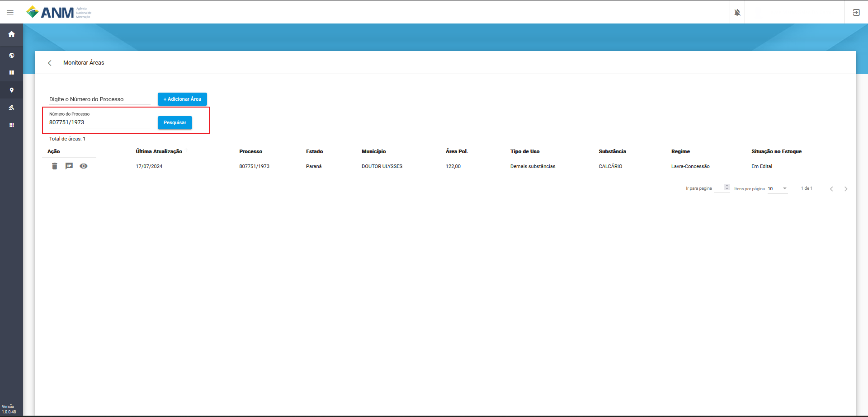Click the + Adicionar Área button

[x=182, y=99]
